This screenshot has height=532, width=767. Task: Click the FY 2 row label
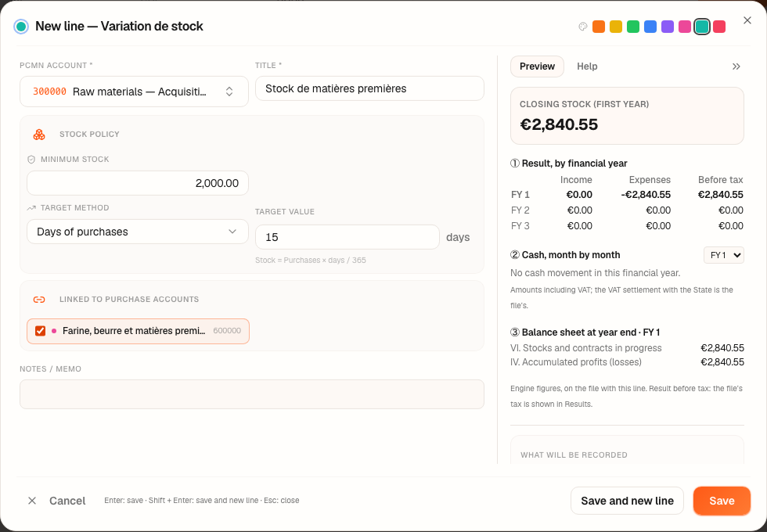[x=520, y=210]
